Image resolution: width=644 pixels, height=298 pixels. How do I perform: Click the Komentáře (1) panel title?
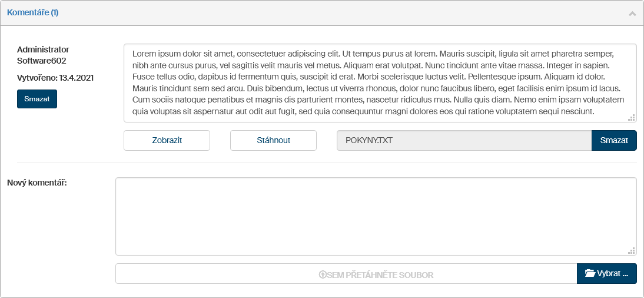click(32, 12)
